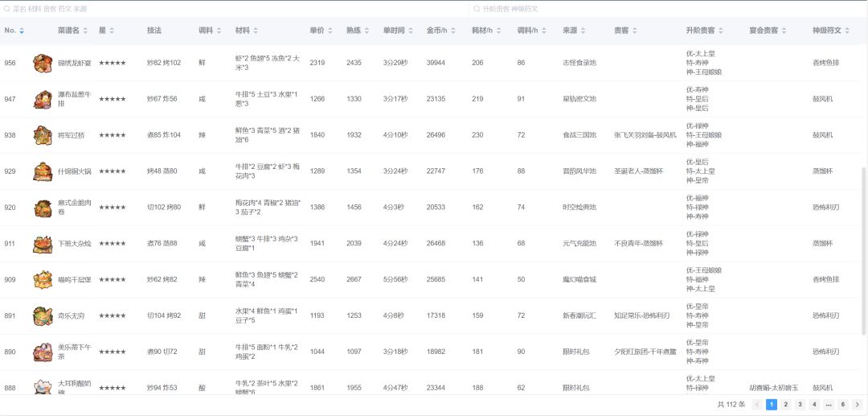868x416 pixels.
Task: Click the sort arrows beside 星
Action: [x=112, y=31]
